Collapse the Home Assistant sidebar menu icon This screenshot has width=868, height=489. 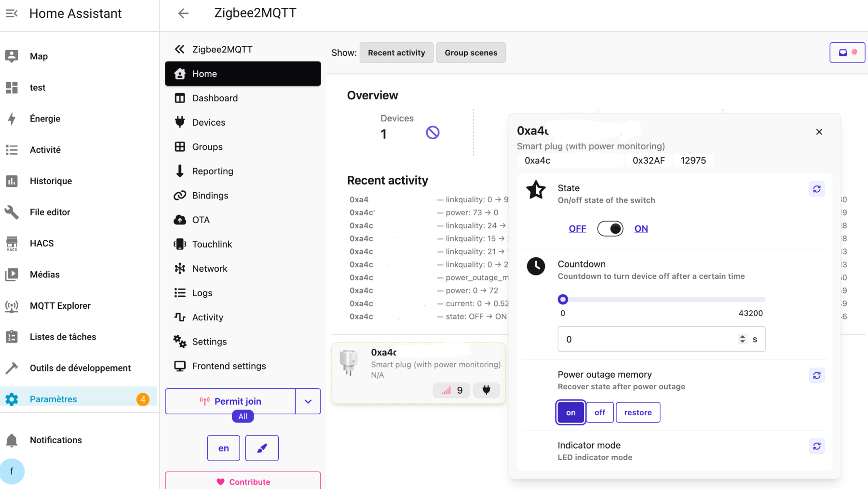tap(12, 13)
